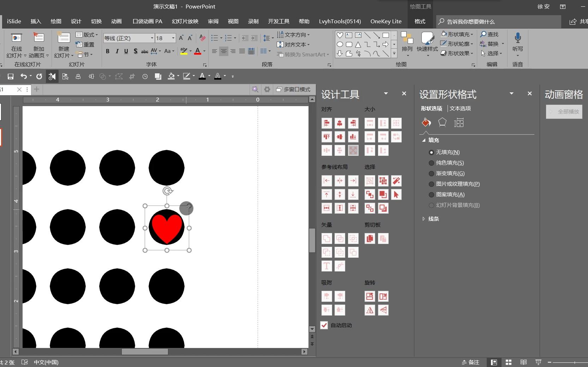This screenshot has height=367, width=588.
Task: Click the Quick Styles button
Action: [427, 44]
